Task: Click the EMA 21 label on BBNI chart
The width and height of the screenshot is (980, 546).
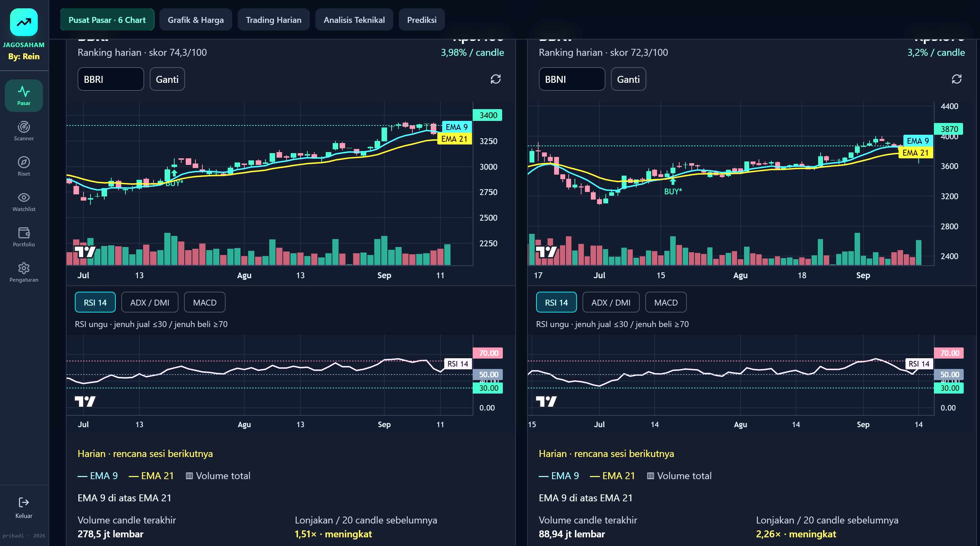Action: pyautogui.click(x=916, y=152)
